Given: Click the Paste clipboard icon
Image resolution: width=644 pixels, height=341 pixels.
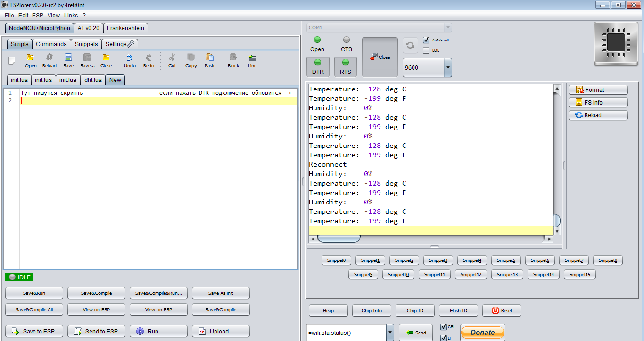Looking at the screenshot, I should [210, 57].
